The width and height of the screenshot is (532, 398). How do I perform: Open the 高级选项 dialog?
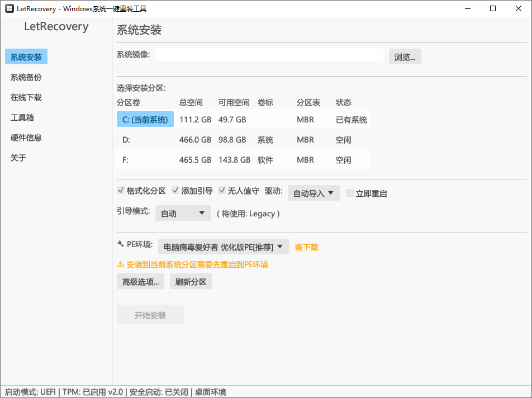point(140,281)
